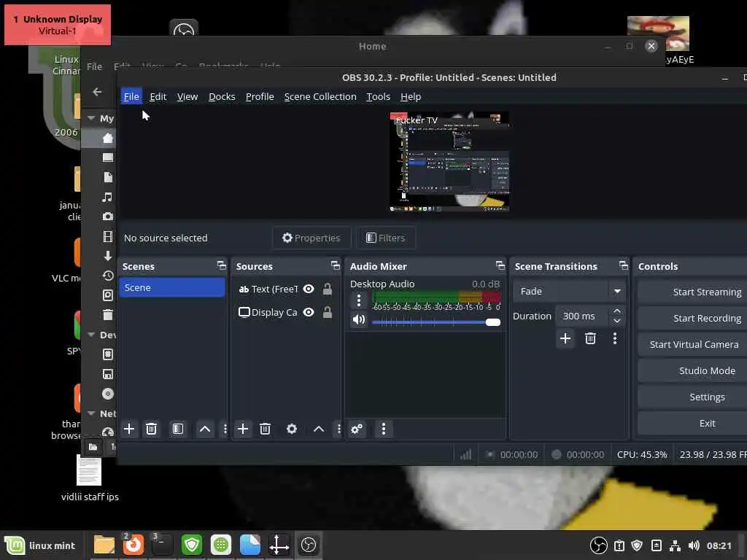Add a scene transition with plus icon
The height and width of the screenshot is (560, 747).
click(x=565, y=338)
